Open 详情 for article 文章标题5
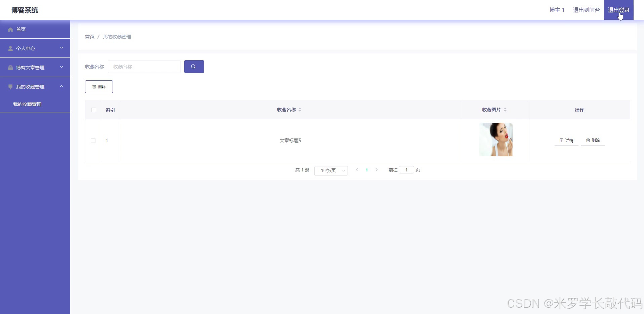Screen dimensions: 644x314 tap(567, 141)
